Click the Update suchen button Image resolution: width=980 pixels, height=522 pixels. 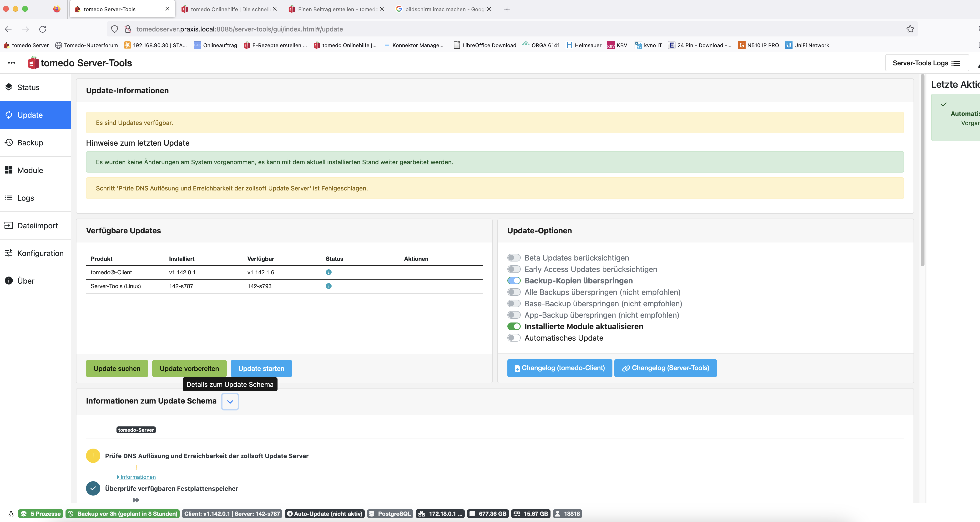coord(117,368)
